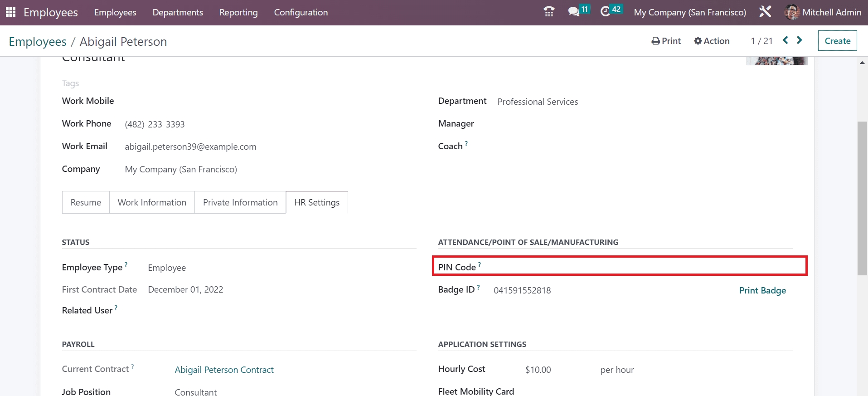Open the activities clock icon

click(606, 12)
